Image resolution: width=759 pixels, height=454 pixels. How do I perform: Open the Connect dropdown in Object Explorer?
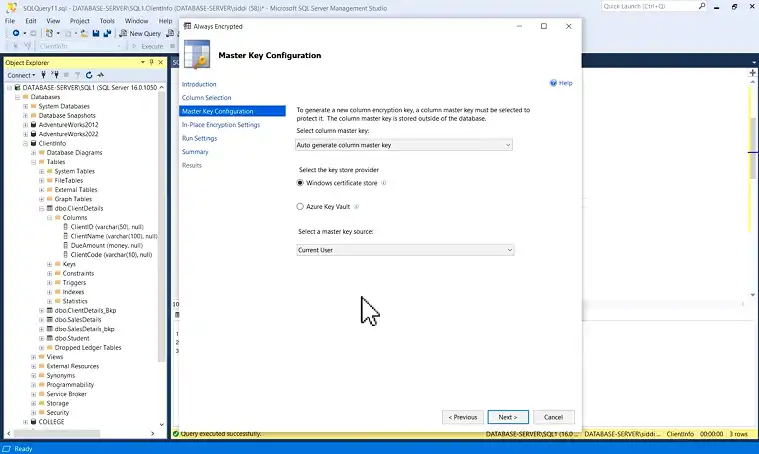pos(21,75)
